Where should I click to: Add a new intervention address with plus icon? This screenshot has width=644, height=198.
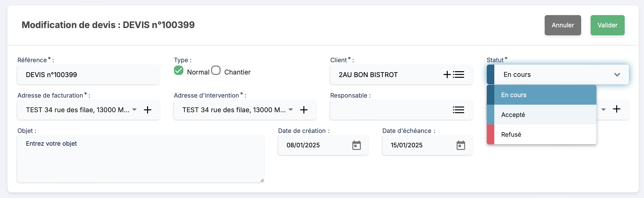304,110
